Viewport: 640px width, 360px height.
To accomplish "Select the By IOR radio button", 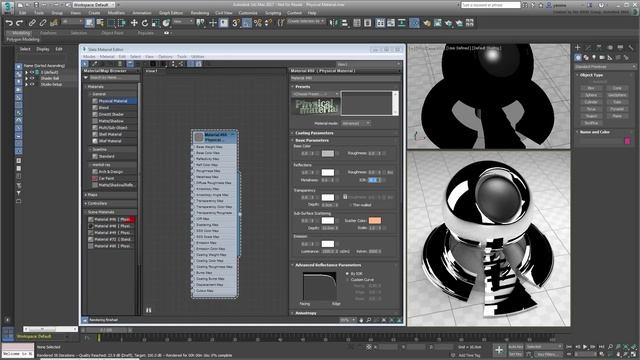I will click(347, 273).
